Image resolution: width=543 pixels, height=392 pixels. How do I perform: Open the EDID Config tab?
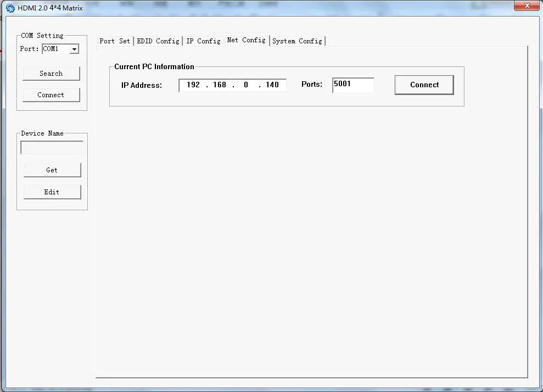[158, 41]
